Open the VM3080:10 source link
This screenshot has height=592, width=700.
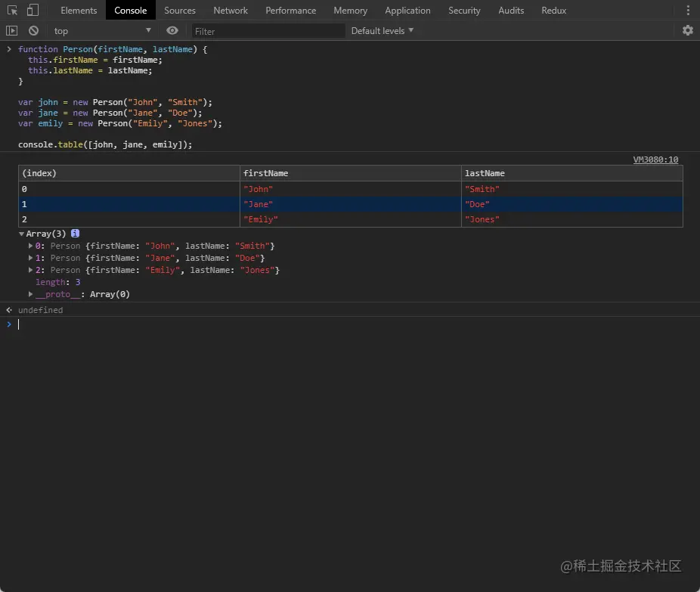click(655, 160)
